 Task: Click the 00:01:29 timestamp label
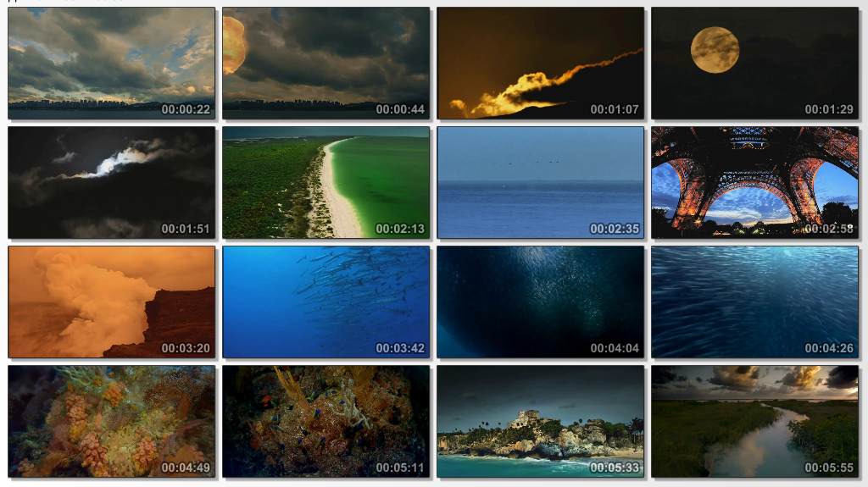pos(829,109)
